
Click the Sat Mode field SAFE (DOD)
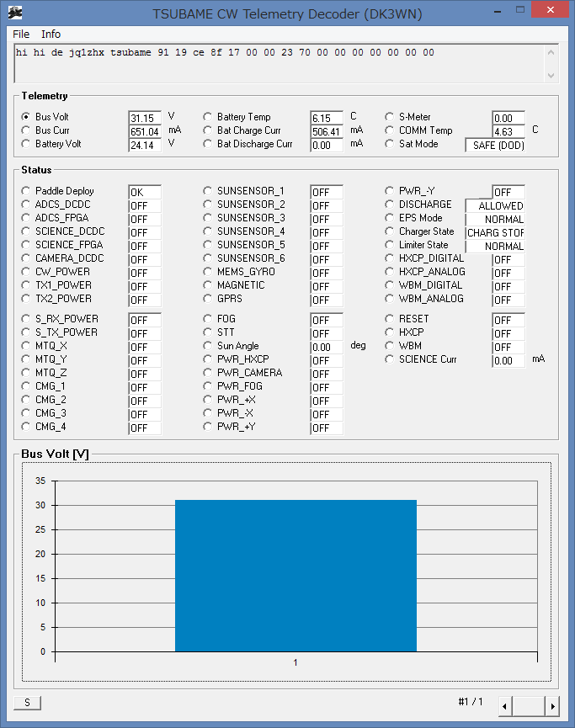tap(496, 146)
